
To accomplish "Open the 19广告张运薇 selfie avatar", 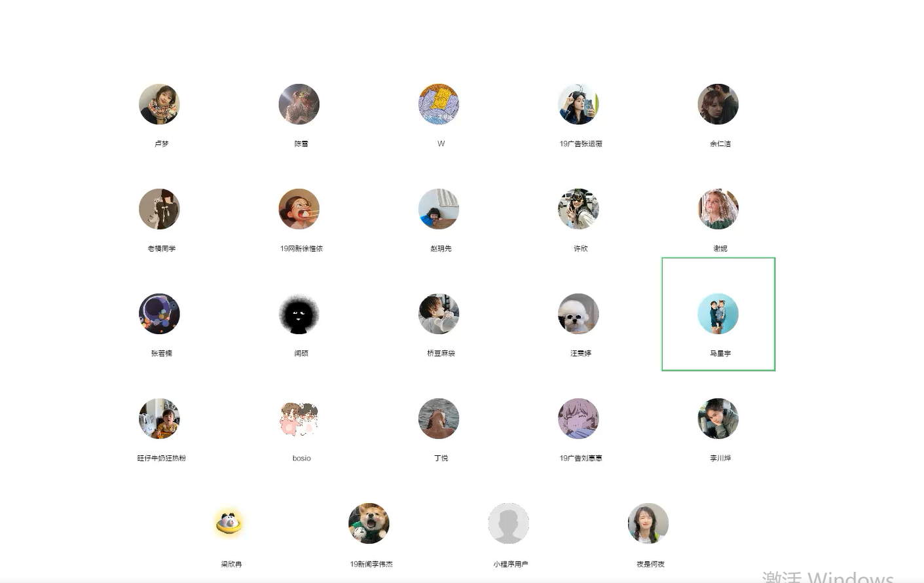I will point(578,104).
